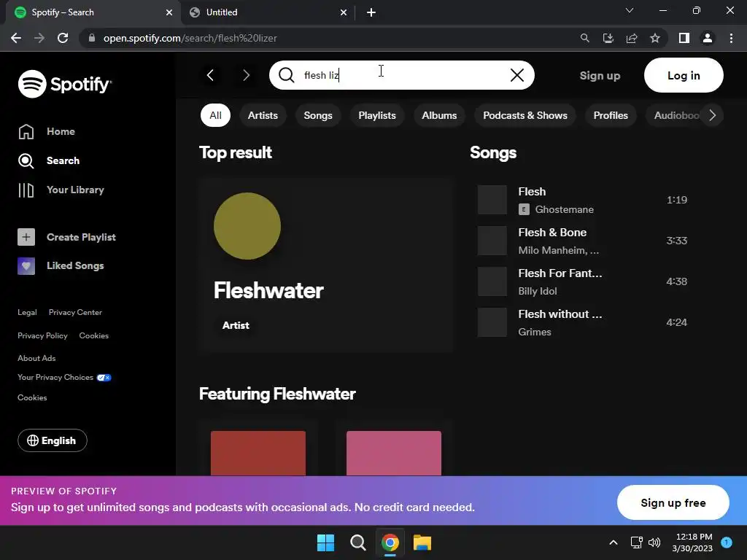The width and height of the screenshot is (747, 560).
Task: Click Flesh & Bone song cover
Action: pos(492,241)
